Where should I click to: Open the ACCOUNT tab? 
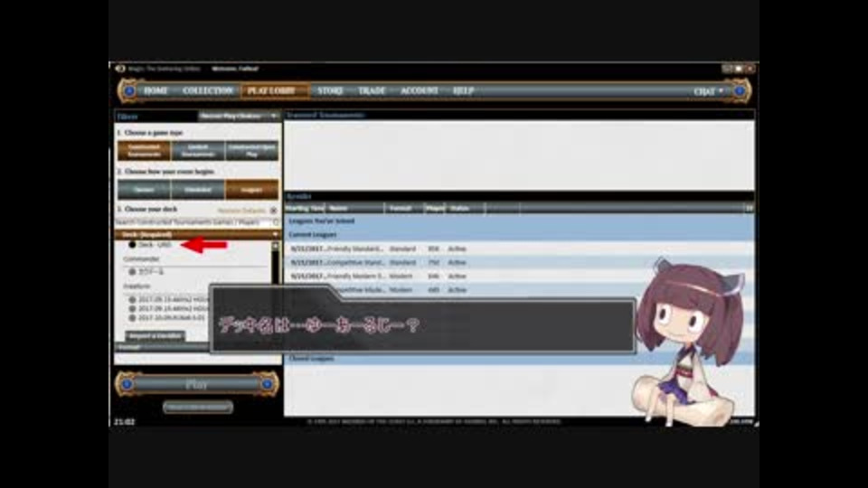coord(419,90)
